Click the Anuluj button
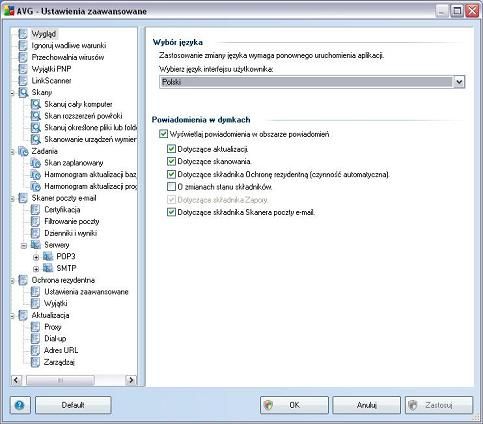Screen dimensions: 483x424 coord(366,405)
